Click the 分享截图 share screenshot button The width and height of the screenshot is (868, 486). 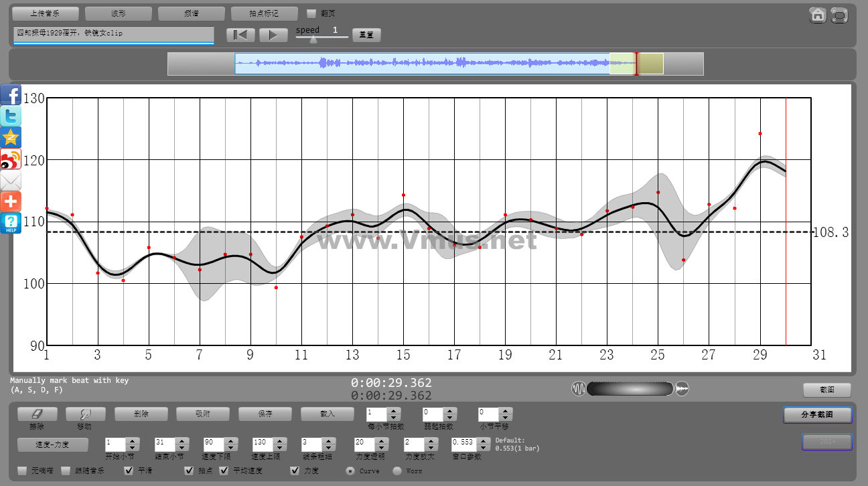(x=817, y=415)
